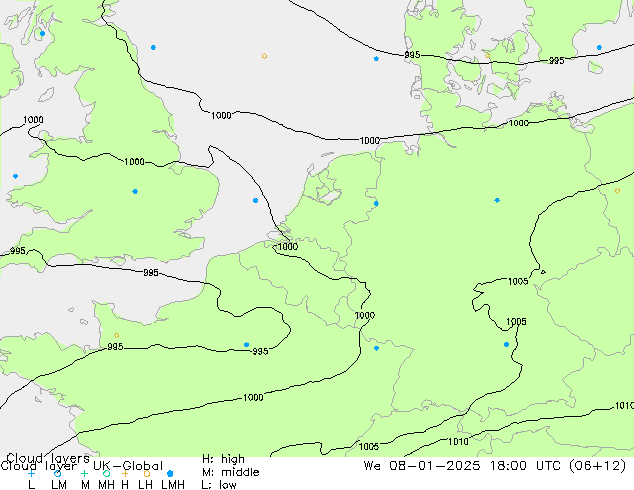The image size is (634, 490).
Task: Select the blue marker near the Dutch-German border
Action: [x=376, y=203]
